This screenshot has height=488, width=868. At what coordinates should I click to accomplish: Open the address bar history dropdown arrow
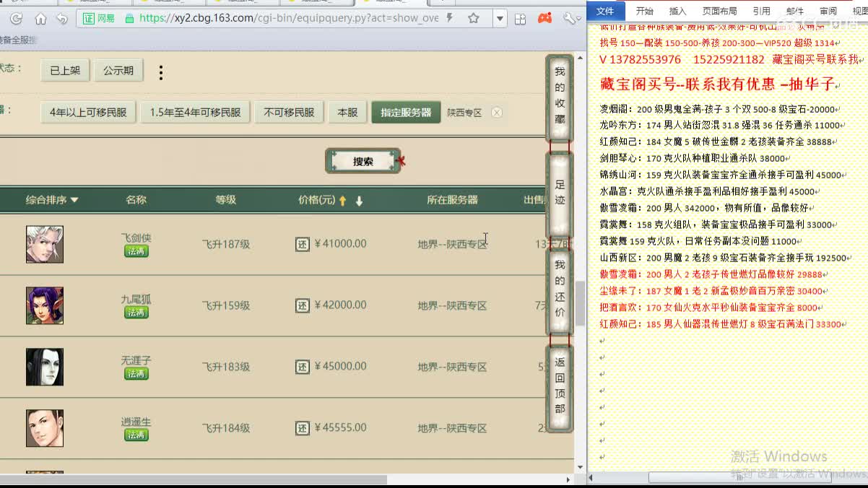(499, 19)
